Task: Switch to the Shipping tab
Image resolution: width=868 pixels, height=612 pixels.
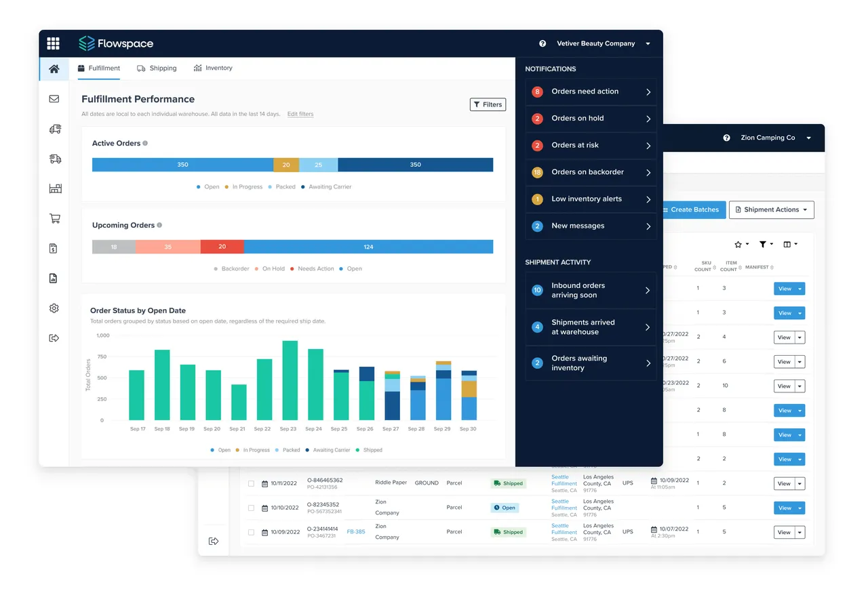Action: (157, 68)
